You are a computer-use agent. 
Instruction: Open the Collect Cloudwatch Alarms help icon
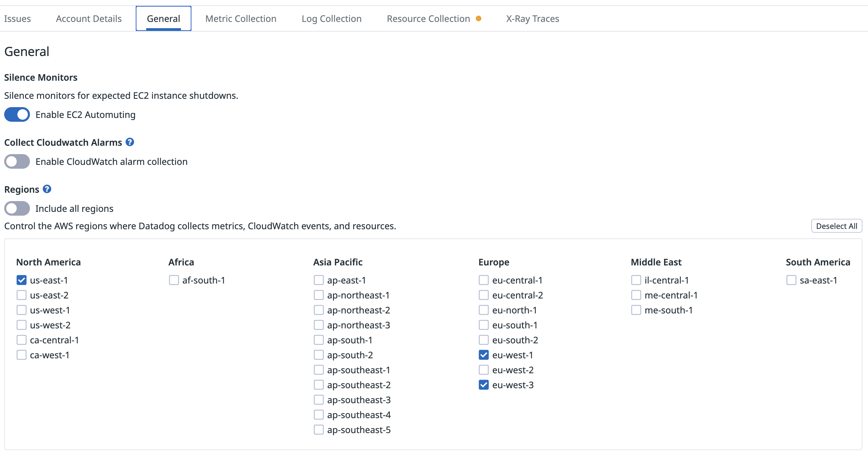pos(129,142)
